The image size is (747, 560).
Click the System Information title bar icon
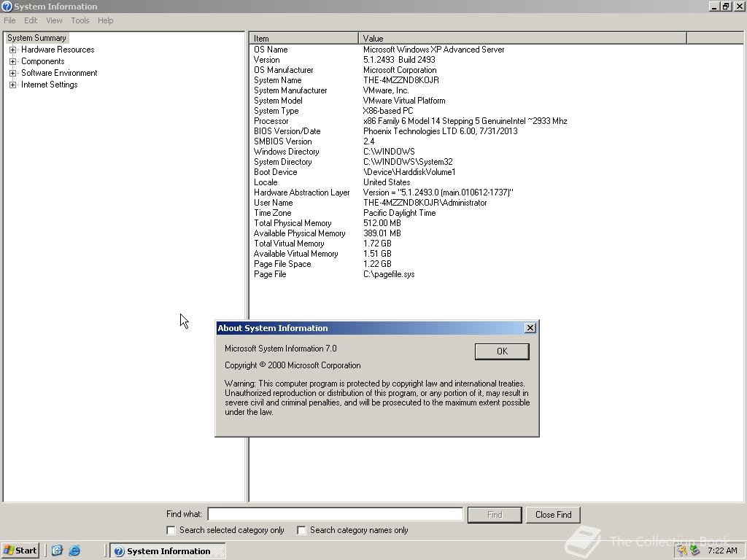(7, 6)
